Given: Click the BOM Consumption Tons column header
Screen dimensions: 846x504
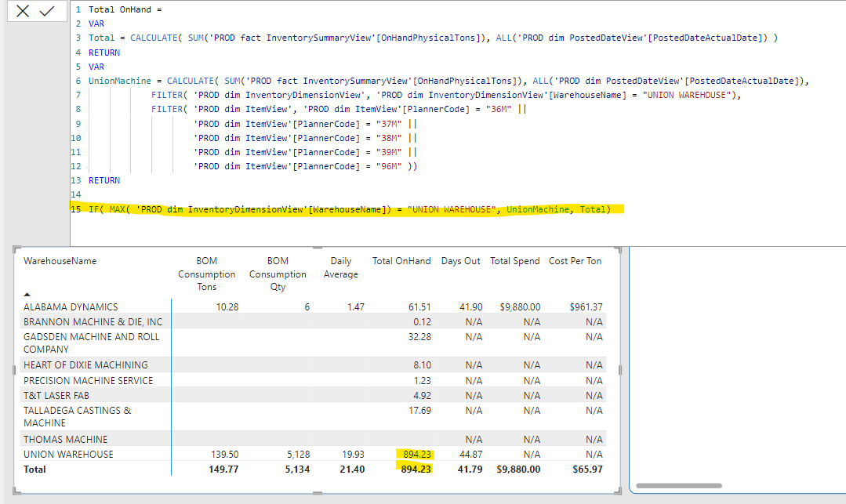Looking at the screenshot, I should 207,274.
